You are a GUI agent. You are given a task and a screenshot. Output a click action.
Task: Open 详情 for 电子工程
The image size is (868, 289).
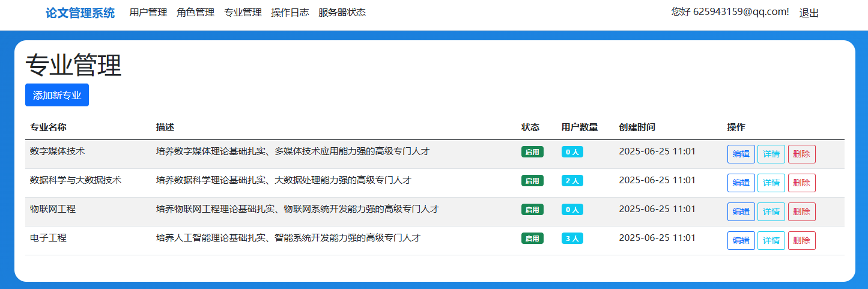[x=771, y=240]
